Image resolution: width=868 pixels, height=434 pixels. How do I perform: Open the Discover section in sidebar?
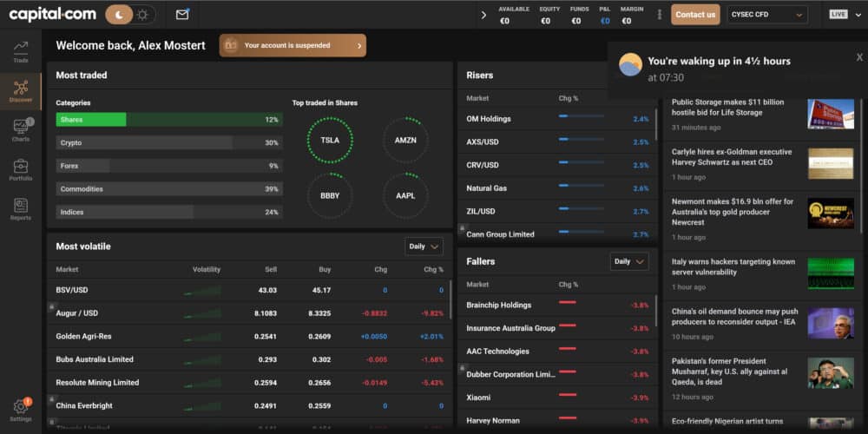[x=21, y=92]
